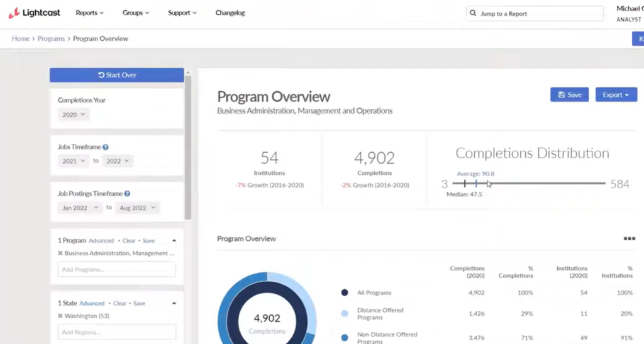The image size is (644, 344).
Task: Click the Lightcast logo icon
Action: click(13, 13)
